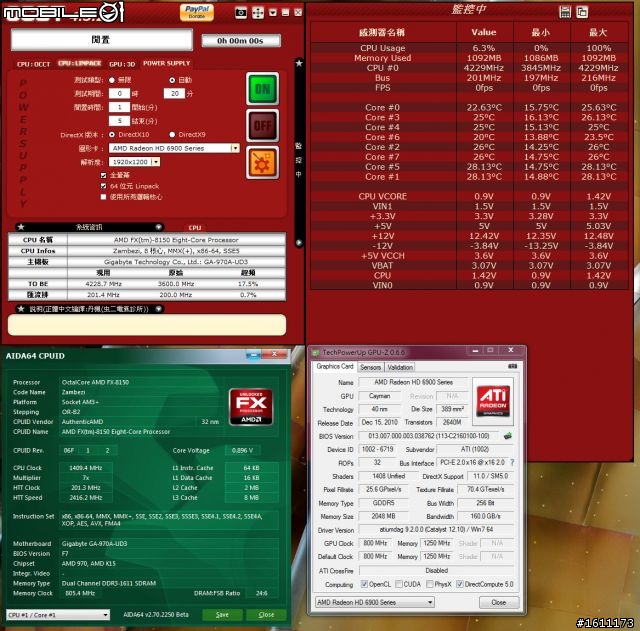Image resolution: width=640 pixels, height=631 pixels.
Task: Click the star icon on the description bar
Action: (x=21, y=309)
